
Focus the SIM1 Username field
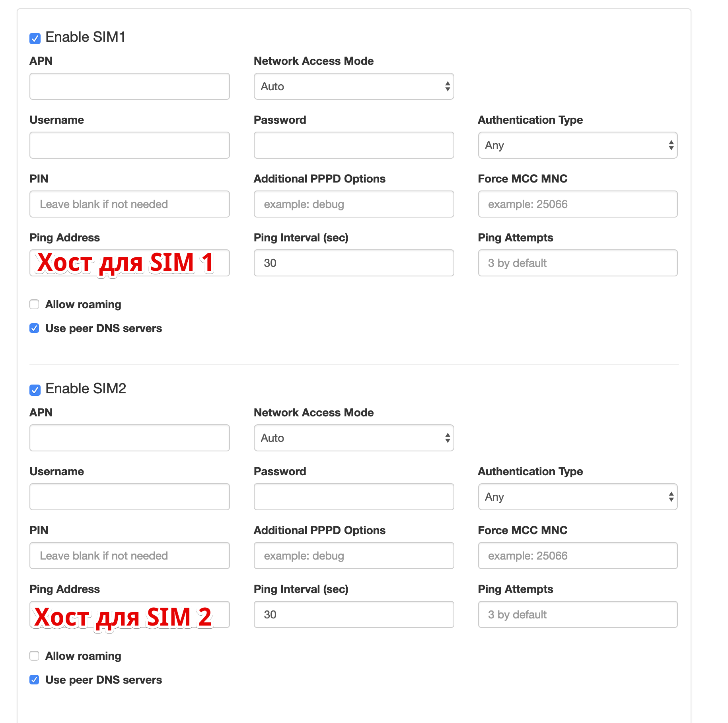click(129, 145)
